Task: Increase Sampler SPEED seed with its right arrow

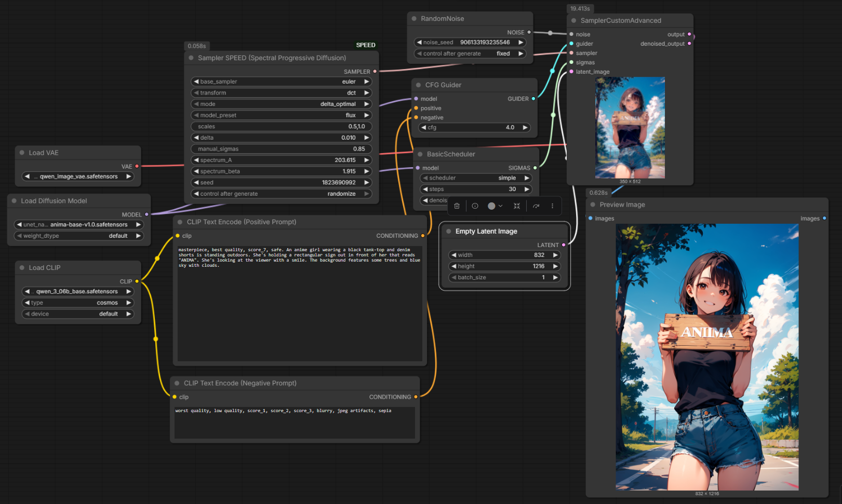Action: [366, 182]
